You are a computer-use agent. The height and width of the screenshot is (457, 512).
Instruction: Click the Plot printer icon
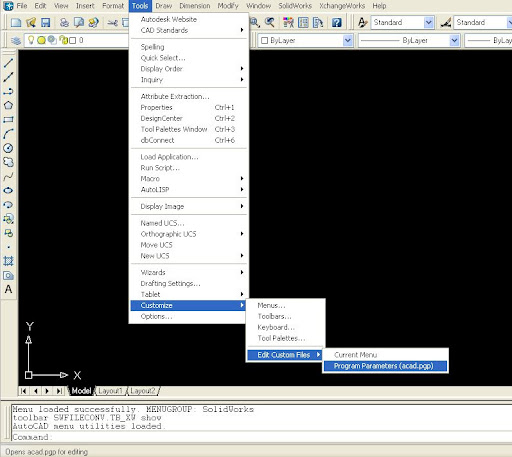pyautogui.click(x=64, y=22)
